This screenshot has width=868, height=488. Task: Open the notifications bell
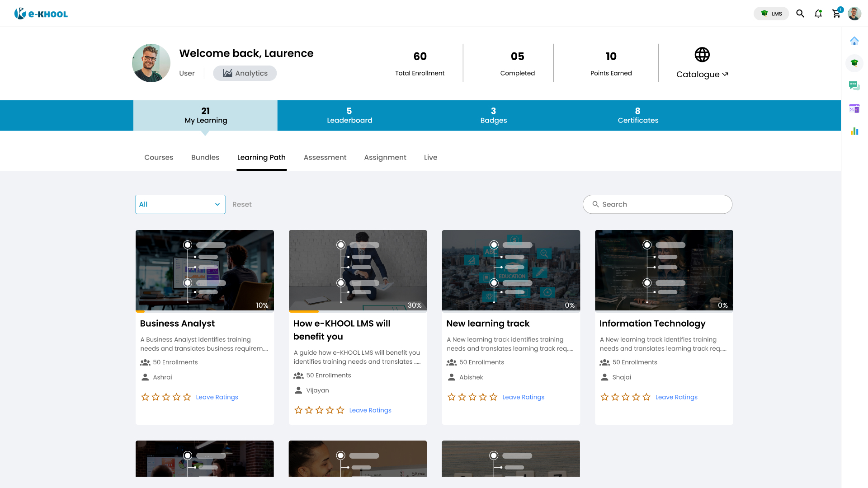point(818,14)
